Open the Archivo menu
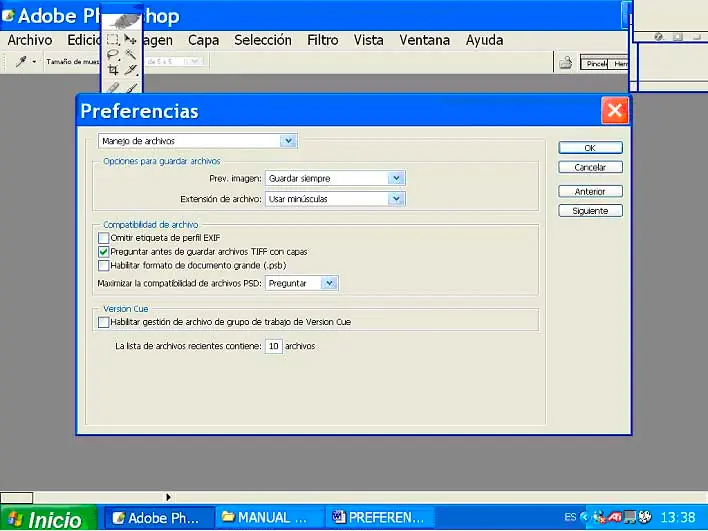This screenshot has height=531, width=708. (30, 40)
